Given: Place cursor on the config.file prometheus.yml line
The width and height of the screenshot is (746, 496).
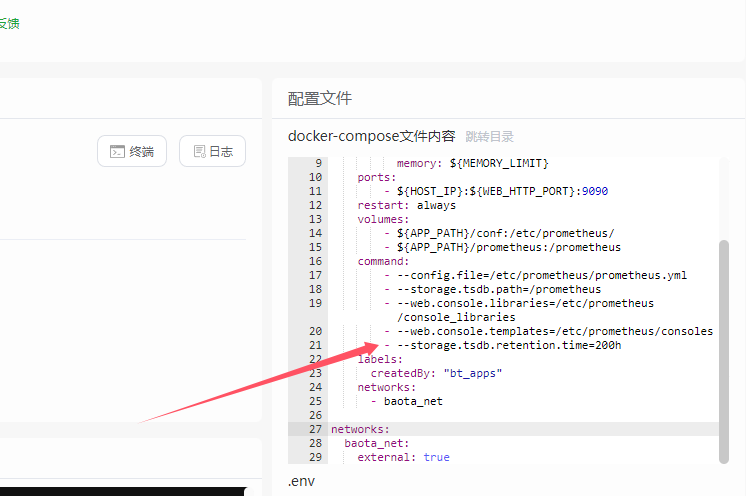Looking at the screenshot, I should click(x=541, y=275).
